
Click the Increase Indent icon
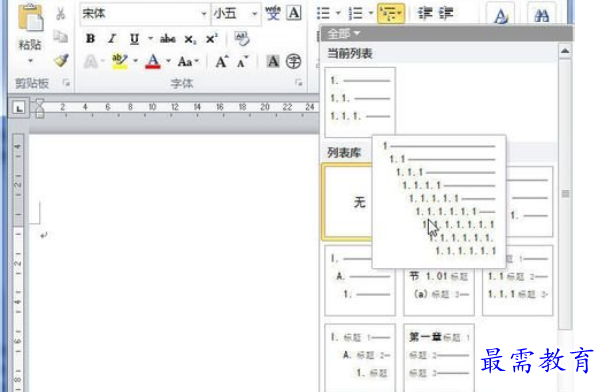pyautogui.click(x=447, y=13)
